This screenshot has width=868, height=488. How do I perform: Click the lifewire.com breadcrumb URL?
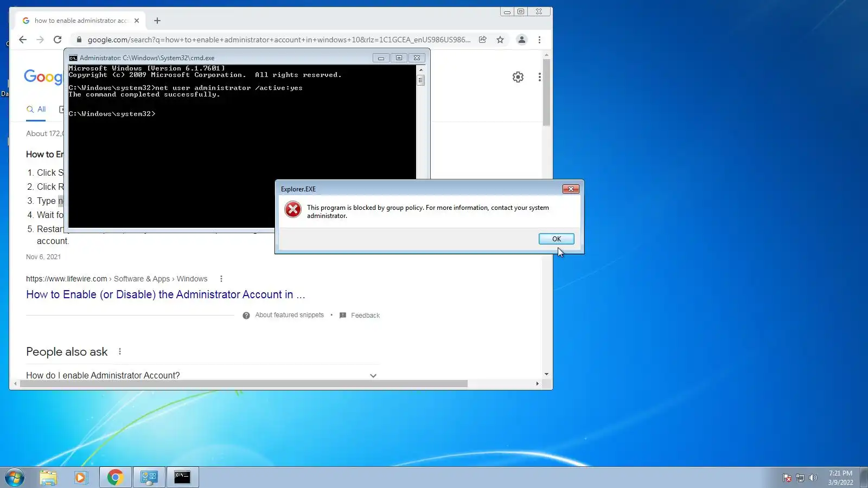click(117, 279)
